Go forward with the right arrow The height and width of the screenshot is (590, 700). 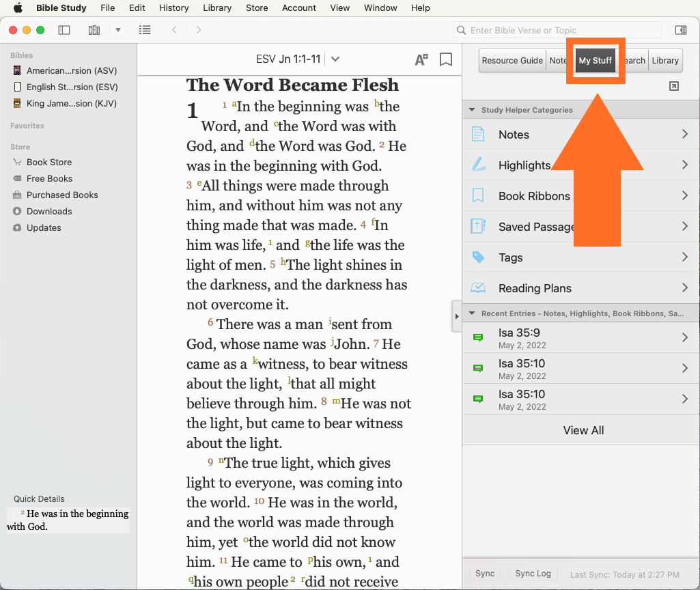coord(199,30)
